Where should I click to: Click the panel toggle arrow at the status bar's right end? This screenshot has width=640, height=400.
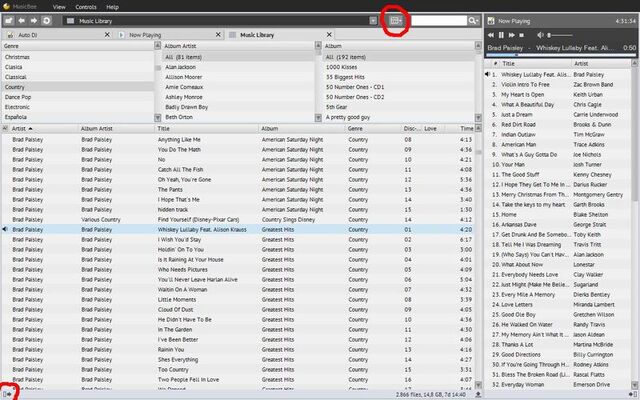pos(633,394)
